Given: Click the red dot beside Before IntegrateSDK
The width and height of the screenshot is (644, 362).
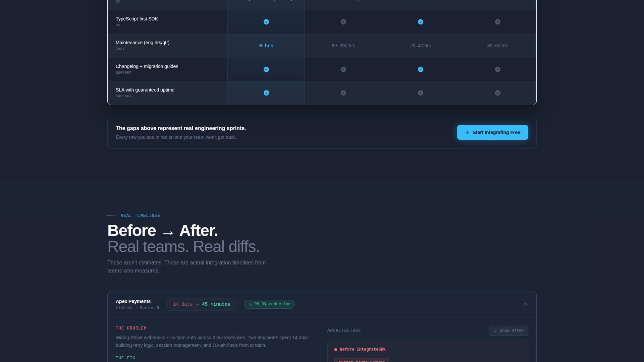Looking at the screenshot, I should click(x=336, y=350).
